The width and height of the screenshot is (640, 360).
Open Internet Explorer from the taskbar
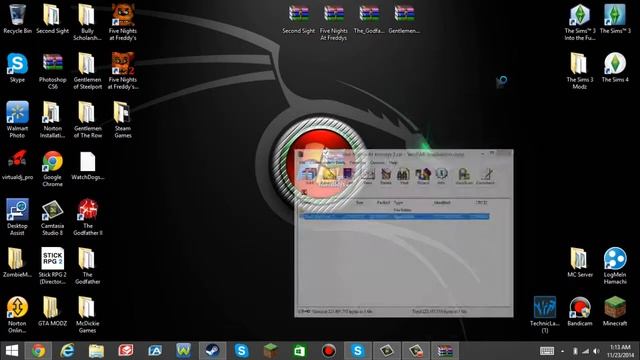[67, 351]
